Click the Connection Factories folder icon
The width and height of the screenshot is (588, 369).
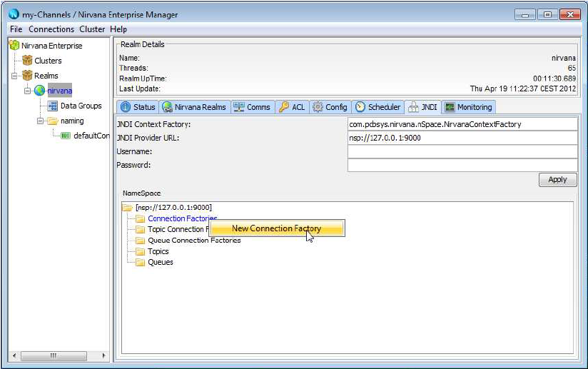tap(141, 218)
